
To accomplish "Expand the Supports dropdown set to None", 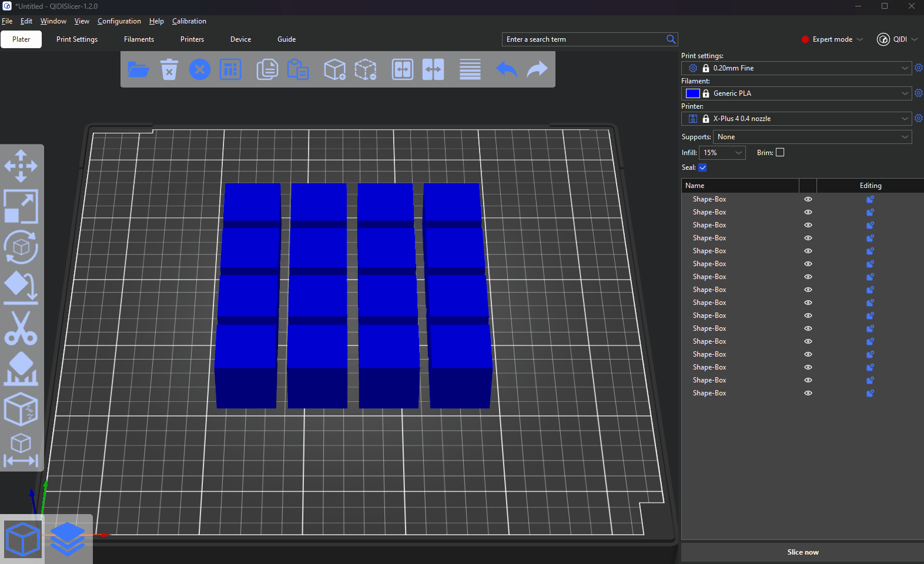I will coord(812,137).
